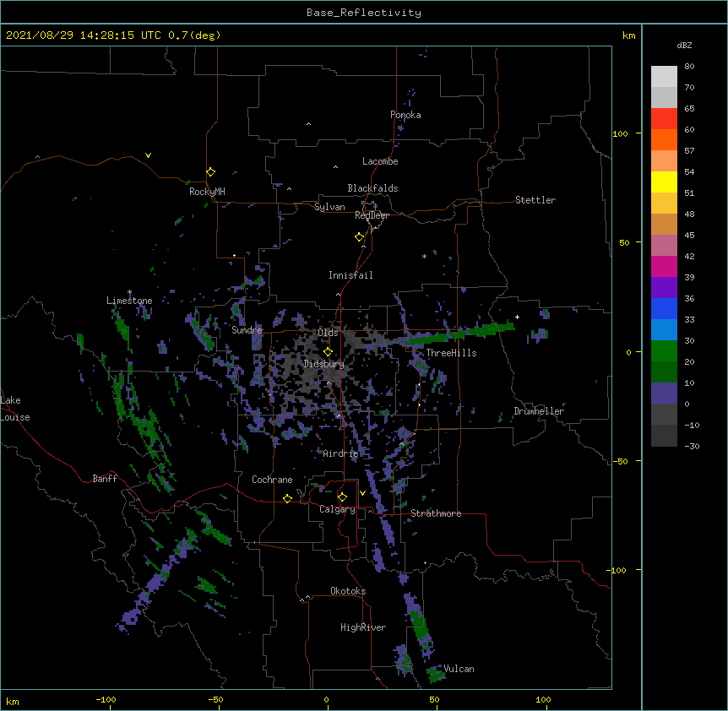Click the -50 tick on the bottom axis

[x=215, y=700]
